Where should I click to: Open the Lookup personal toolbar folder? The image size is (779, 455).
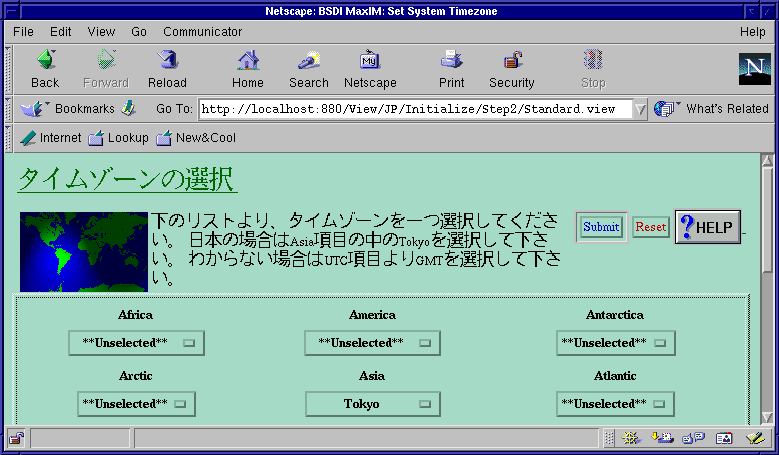(118, 138)
